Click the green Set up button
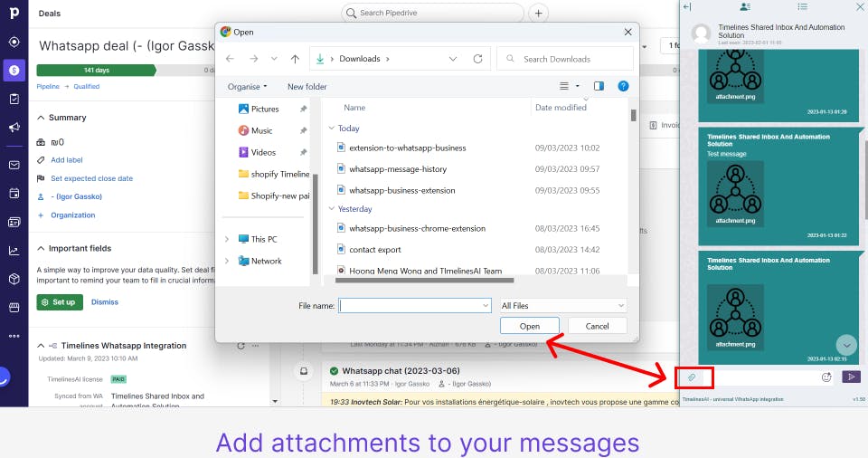 click(x=60, y=302)
